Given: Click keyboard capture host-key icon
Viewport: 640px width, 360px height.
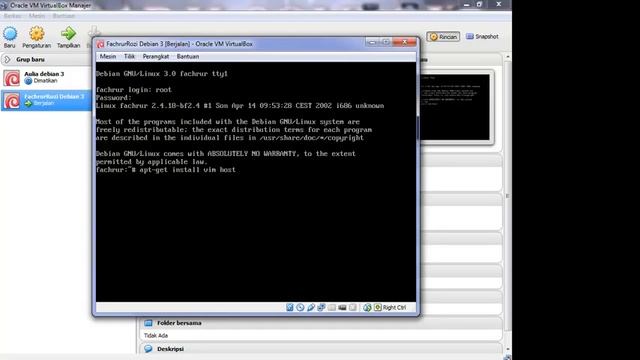Looking at the screenshot, I should pyautogui.click(x=378, y=307).
